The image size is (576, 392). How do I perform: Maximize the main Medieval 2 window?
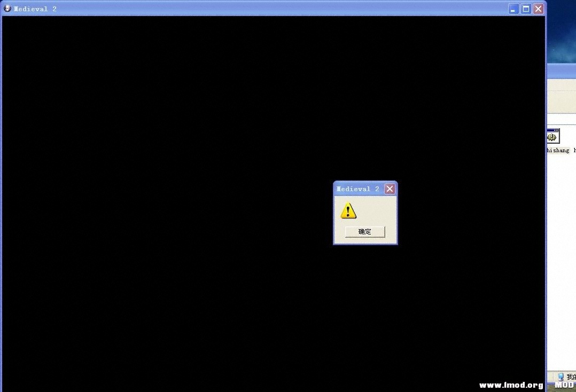[x=526, y=9]
